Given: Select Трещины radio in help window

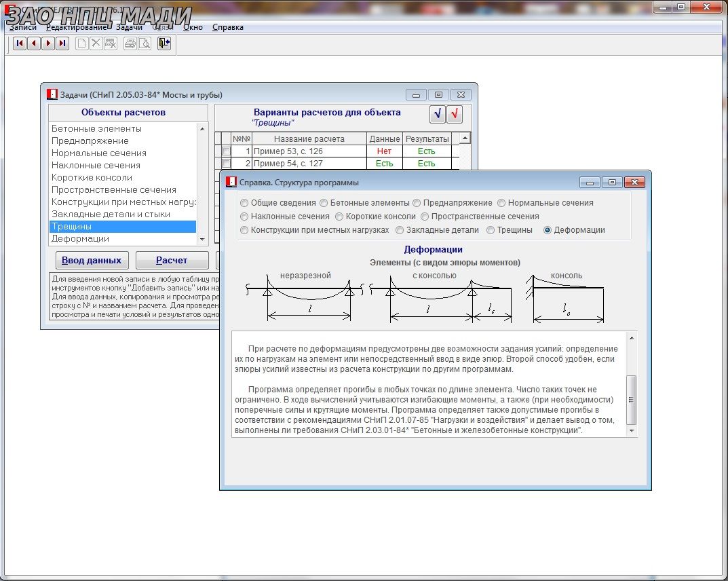Looking at the screenshot, I should pyautogui.click(x=491, y=230).
